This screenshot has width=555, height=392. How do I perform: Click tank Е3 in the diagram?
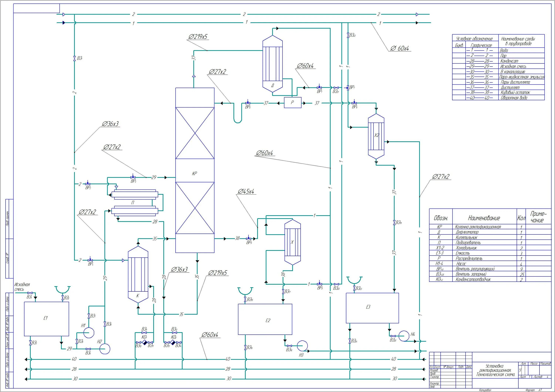point(372,308)
